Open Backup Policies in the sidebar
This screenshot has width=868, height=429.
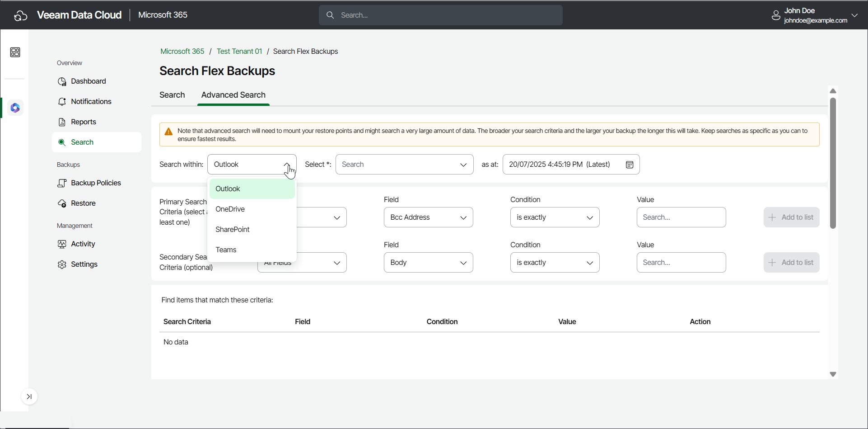(97, 183)
